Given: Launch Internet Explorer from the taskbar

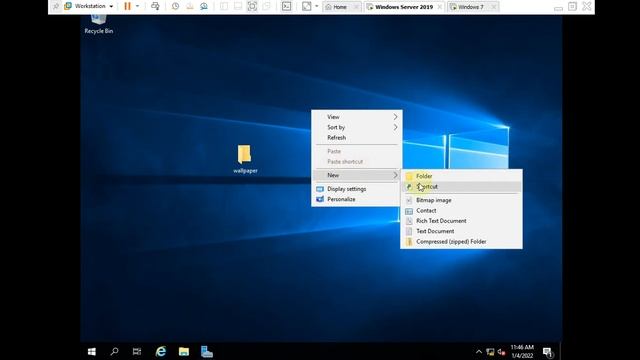Looking at the screenshot, I should pos(161,351).
